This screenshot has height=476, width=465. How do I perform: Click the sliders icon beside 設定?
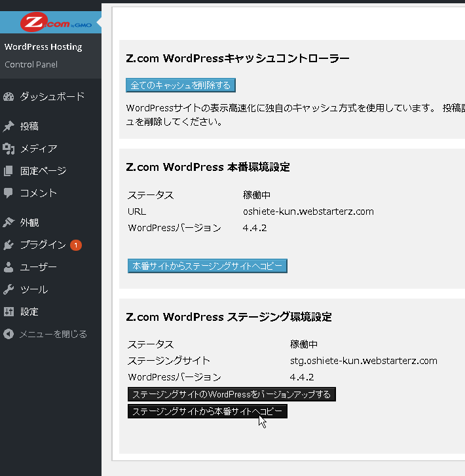(x=9, y=312)
